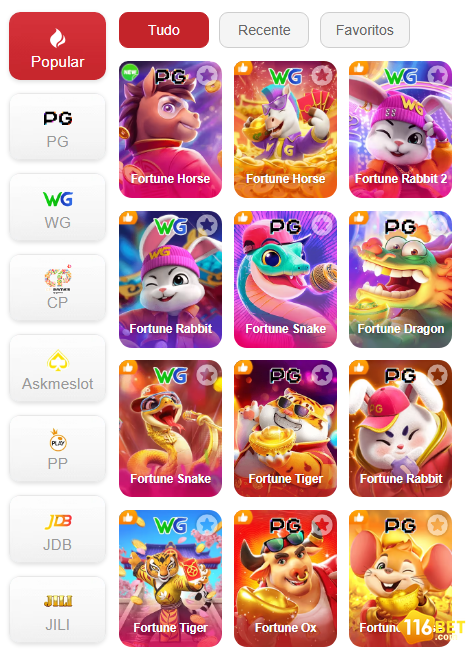Viewport: 466px width, 656px height.
Task: Toggle favorite star on Fortune Ox
Action: click(x=322, y=524)
